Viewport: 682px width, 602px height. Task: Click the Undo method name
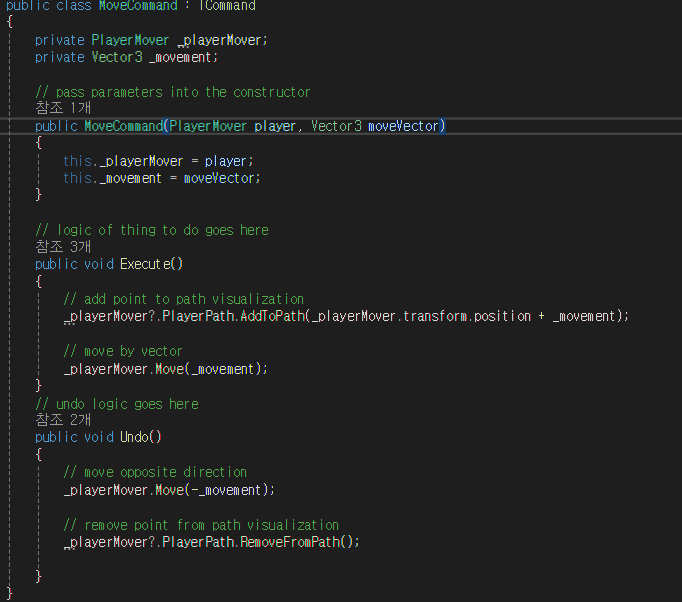pyautogui.click(x=134, y=437)
